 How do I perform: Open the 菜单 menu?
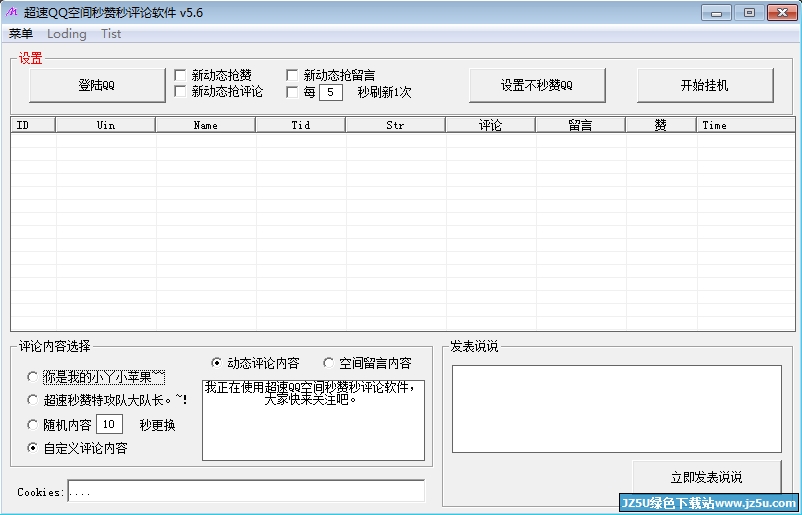[20, 34]
